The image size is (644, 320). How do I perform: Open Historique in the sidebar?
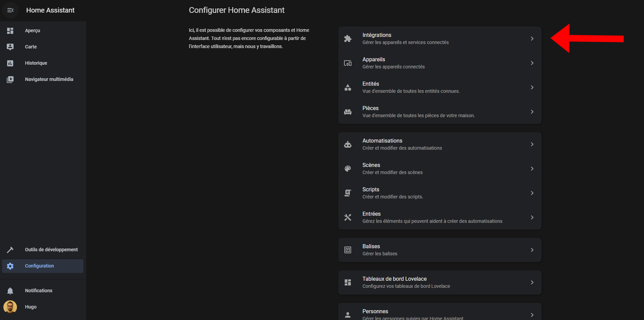click(x=43, y=63)
